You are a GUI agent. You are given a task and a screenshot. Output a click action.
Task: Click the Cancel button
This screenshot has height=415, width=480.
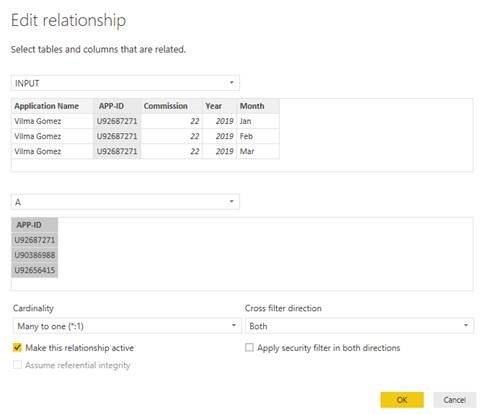point(454,399)
